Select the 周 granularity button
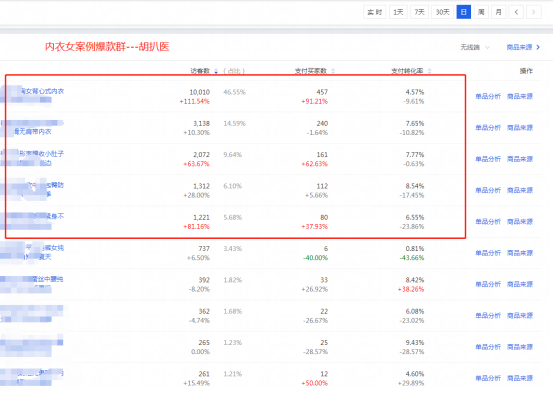 [481, 12]
